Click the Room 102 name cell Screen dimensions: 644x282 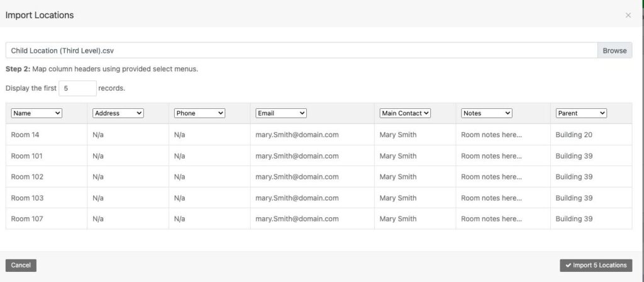click(x=27, y=177)
